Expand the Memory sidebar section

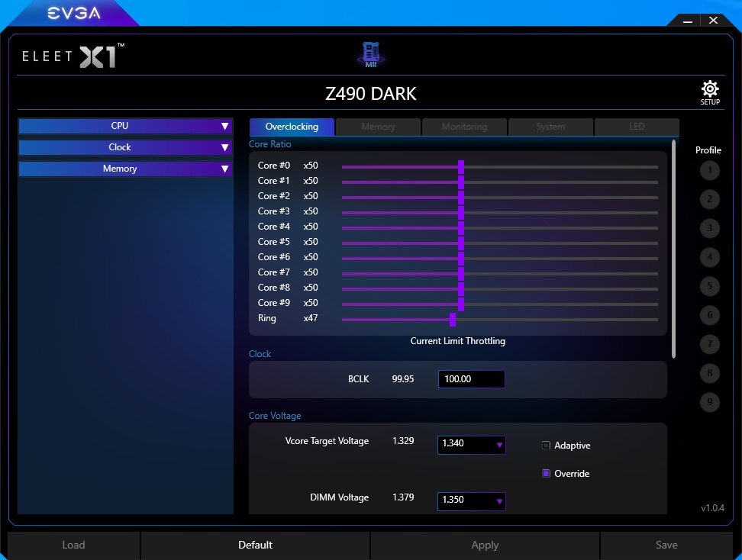click(x=125, y=169)
